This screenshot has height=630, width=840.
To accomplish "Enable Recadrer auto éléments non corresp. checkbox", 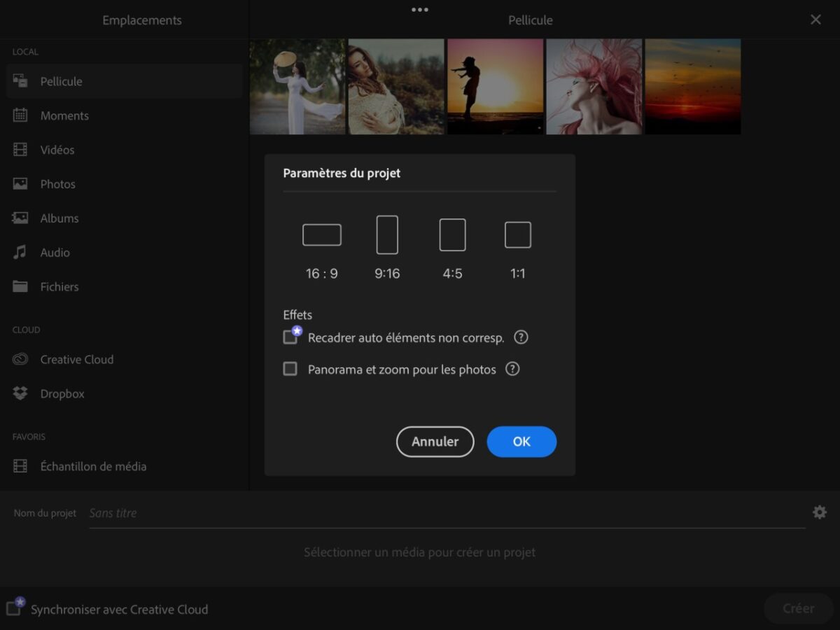I will click(x=290, y=337).
